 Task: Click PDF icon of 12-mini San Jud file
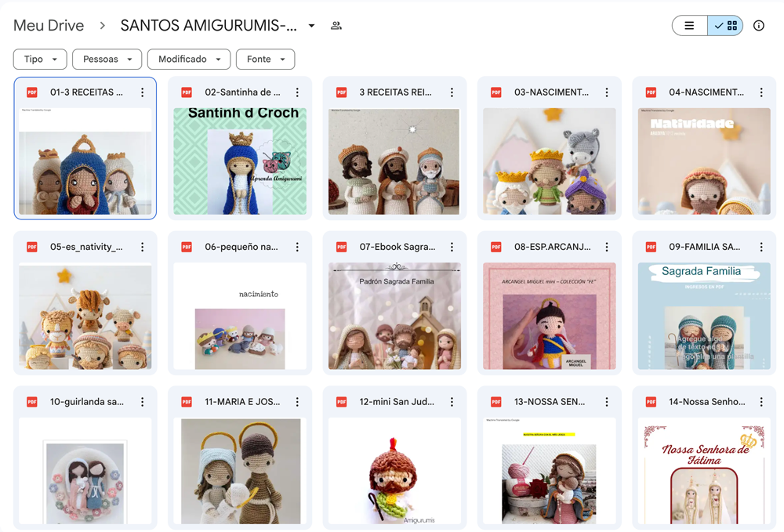[x=342, y=402]
